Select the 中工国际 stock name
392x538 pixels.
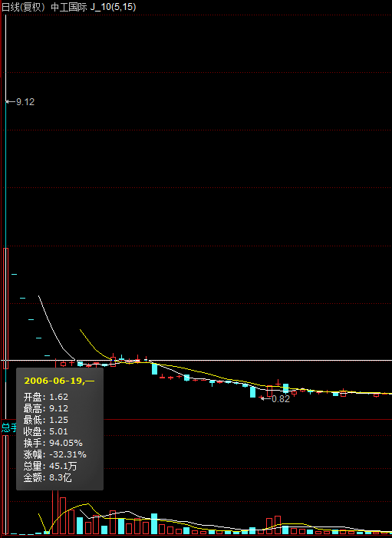click(x=68, y=7)
